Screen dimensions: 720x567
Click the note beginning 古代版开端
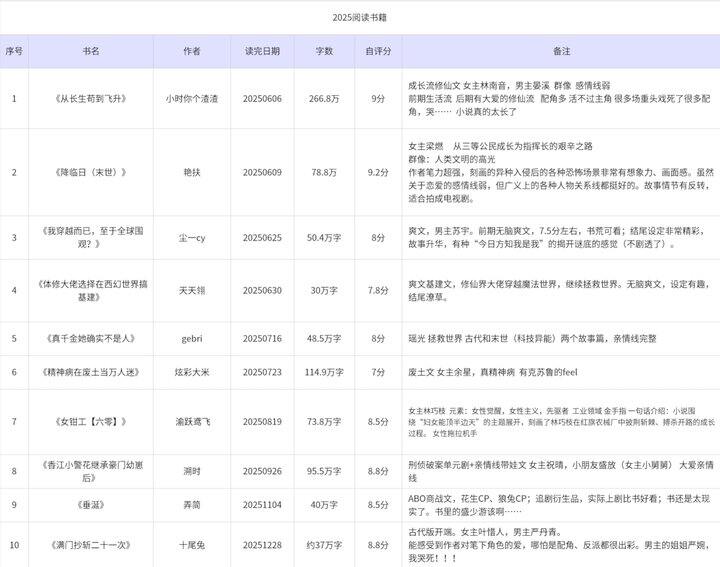(x=559, y=545)
